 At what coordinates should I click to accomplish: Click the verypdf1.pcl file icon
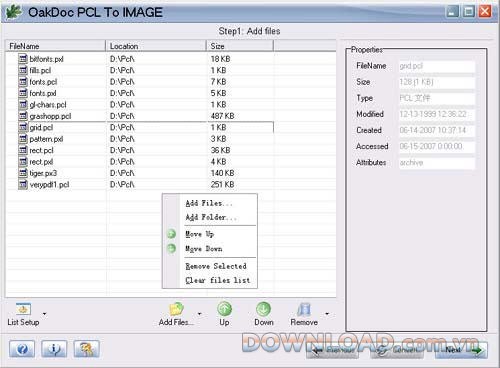pyautogui.click(x=23, y=184)
